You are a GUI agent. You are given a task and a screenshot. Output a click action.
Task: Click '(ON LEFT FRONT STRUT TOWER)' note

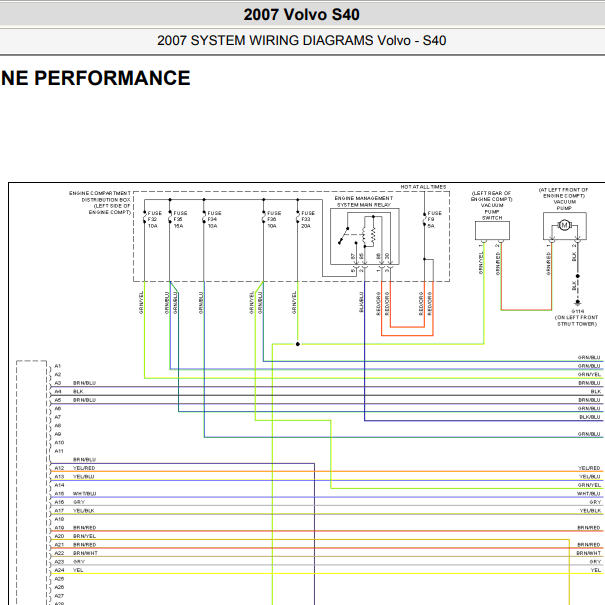pos(576,321)
